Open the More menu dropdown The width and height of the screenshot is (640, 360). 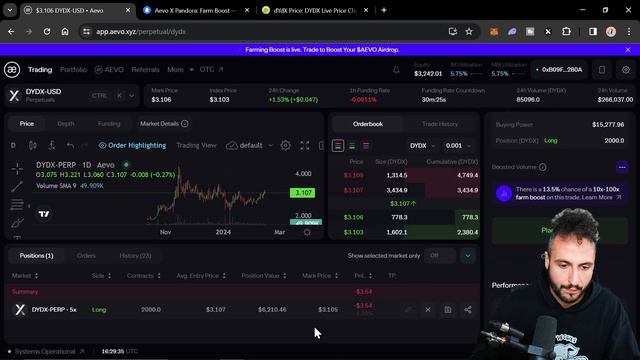coord(180,70)
